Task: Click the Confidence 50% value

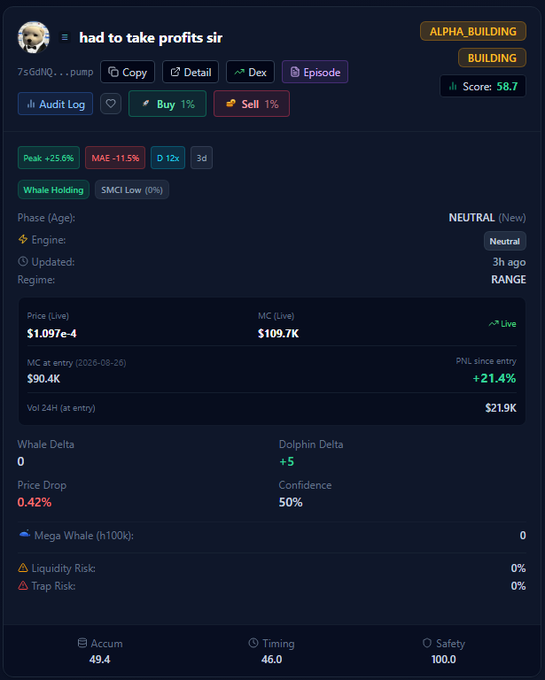Action: [290, 502]
